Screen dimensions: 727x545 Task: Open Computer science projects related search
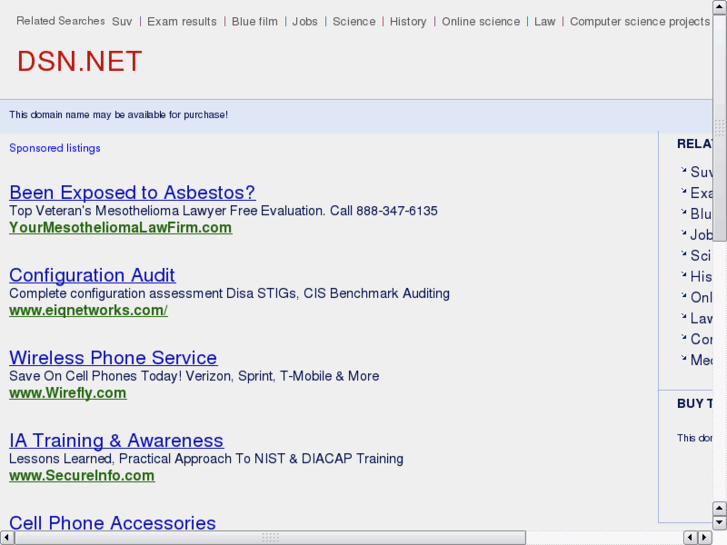click(640, 22)
